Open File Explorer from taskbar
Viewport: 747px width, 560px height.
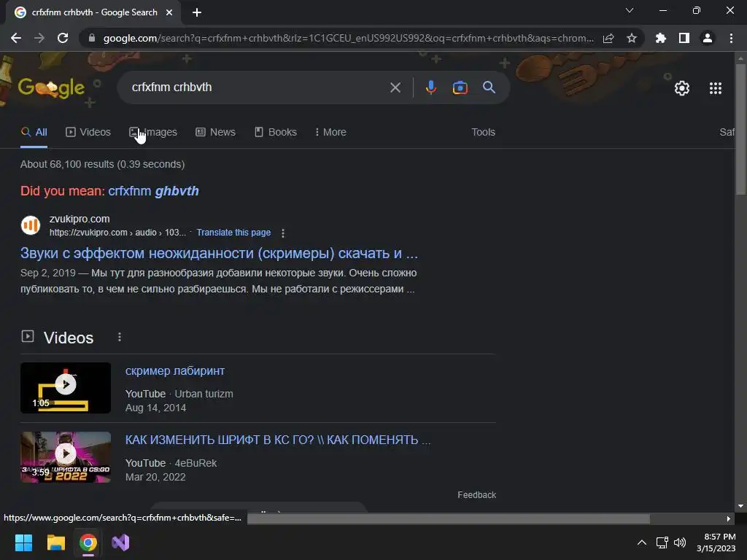(55, 542)
